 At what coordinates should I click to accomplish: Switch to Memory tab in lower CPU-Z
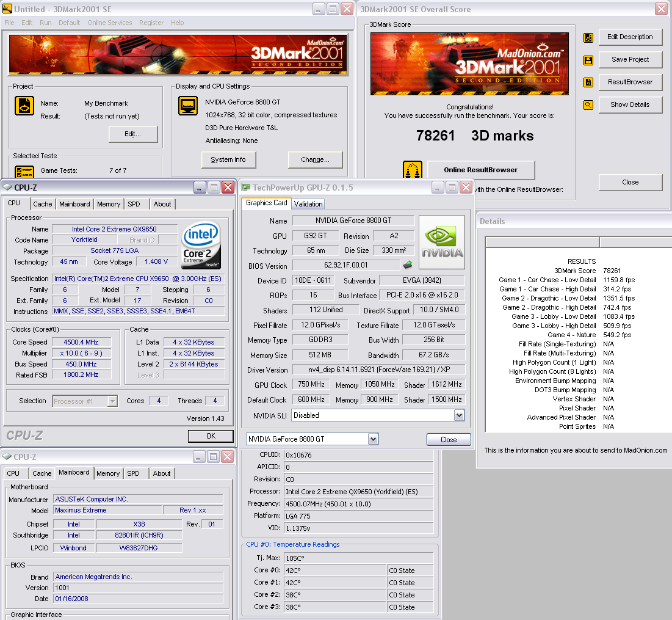[x=108, y=473]
